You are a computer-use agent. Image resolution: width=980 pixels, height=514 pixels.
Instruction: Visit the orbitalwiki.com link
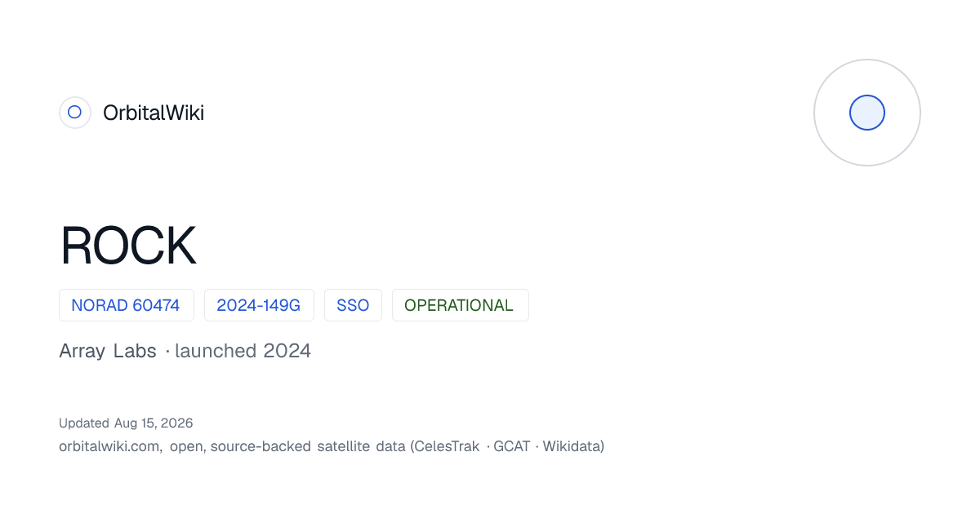[x=110, y=446]
